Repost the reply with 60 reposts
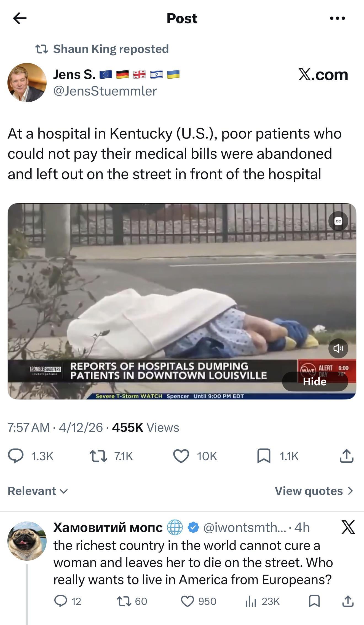The width and height of the screenshot is (364, 625). tap(132, 601)
